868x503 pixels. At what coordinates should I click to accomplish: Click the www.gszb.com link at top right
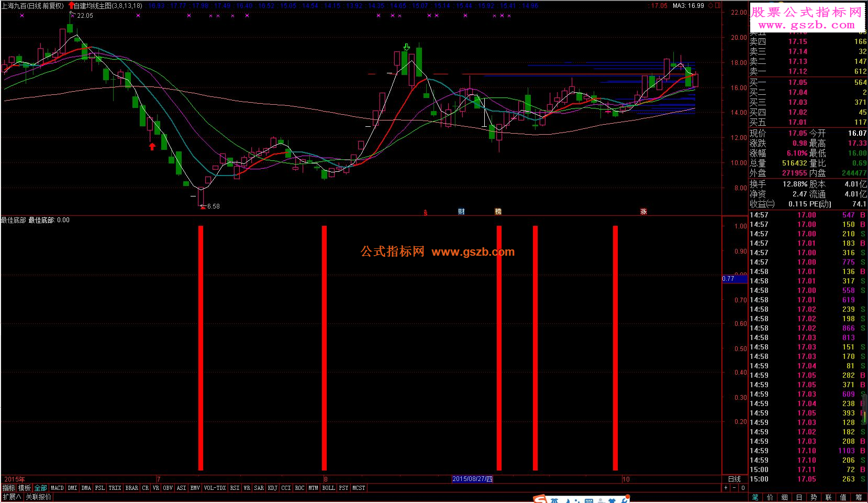806,25
